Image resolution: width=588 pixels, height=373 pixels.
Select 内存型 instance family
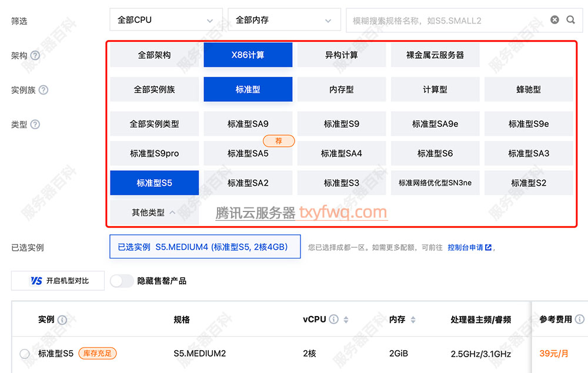(342, 89)
